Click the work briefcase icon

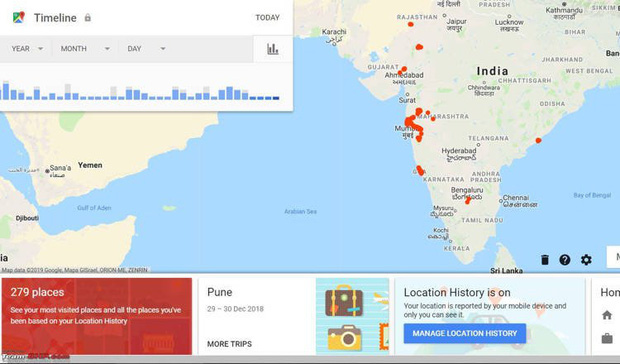607,338
